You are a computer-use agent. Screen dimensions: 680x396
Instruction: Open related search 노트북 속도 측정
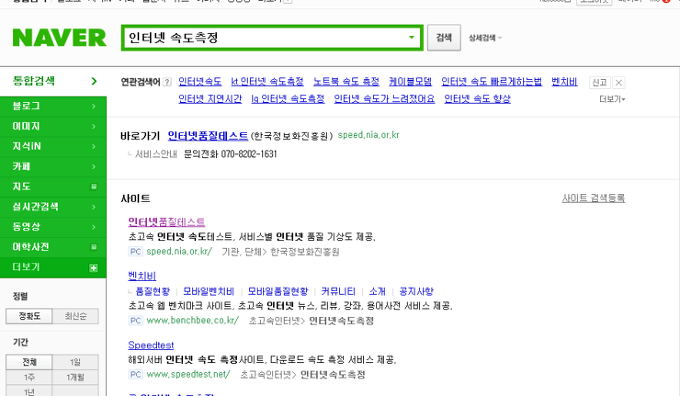[x=346, y=82]
